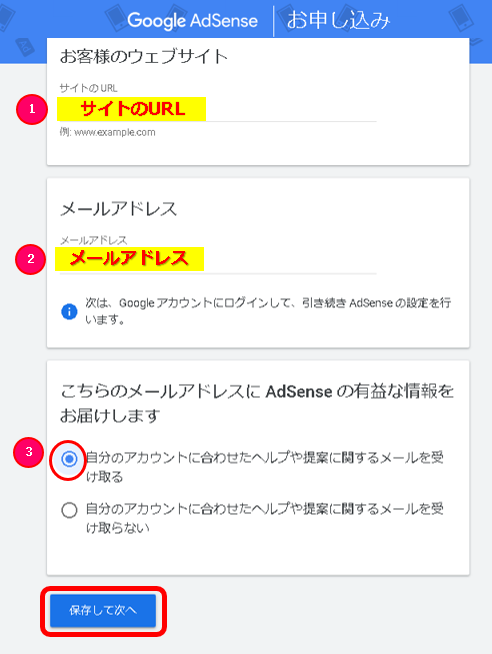This screenshot has width=492, height=654.
Task: Click the small サイトの URL field label
Action: click(88, 88)
